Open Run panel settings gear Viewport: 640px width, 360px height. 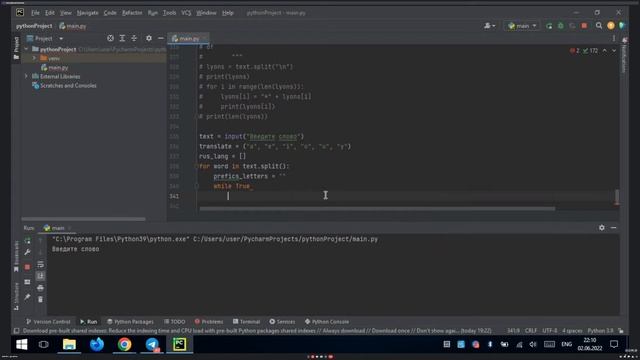pyautogui.click(x=602, y=228)
